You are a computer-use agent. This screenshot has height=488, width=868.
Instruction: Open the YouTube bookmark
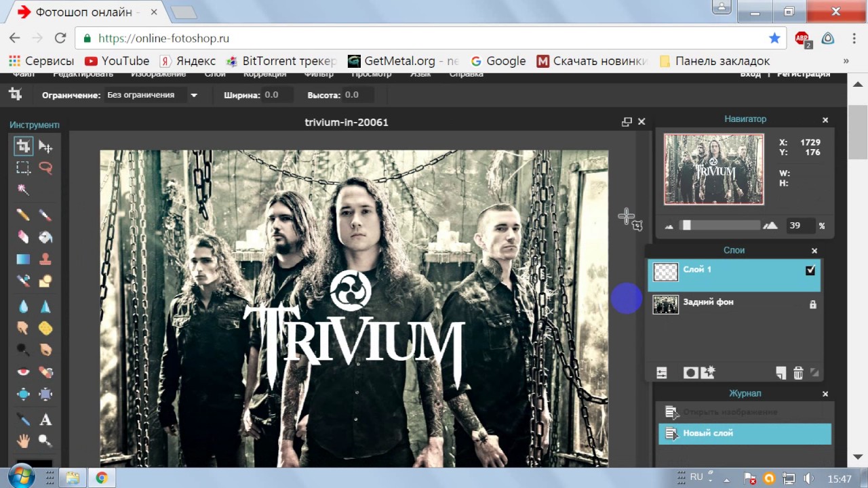(117, 61)
